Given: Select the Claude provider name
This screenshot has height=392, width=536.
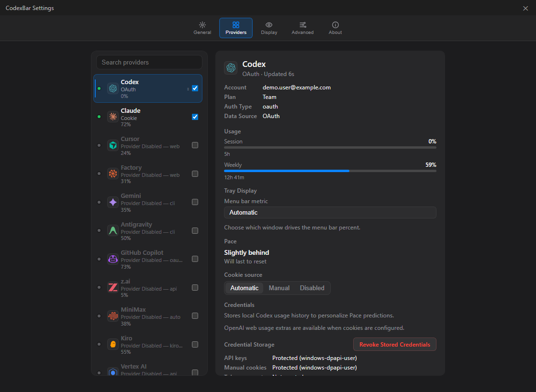Looking at the screenshot, I should (x=131, y=110).
